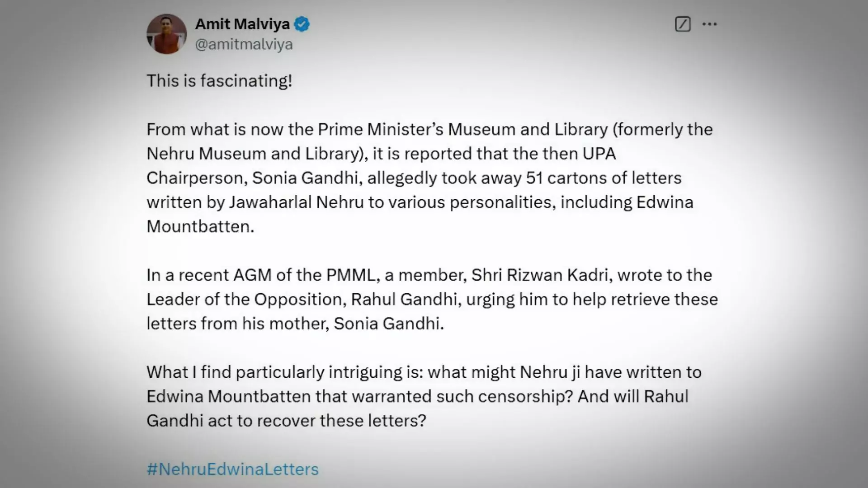
Task: Click the phrase 'Leader of the Opposition'
Action: click(x=246, y=300)
